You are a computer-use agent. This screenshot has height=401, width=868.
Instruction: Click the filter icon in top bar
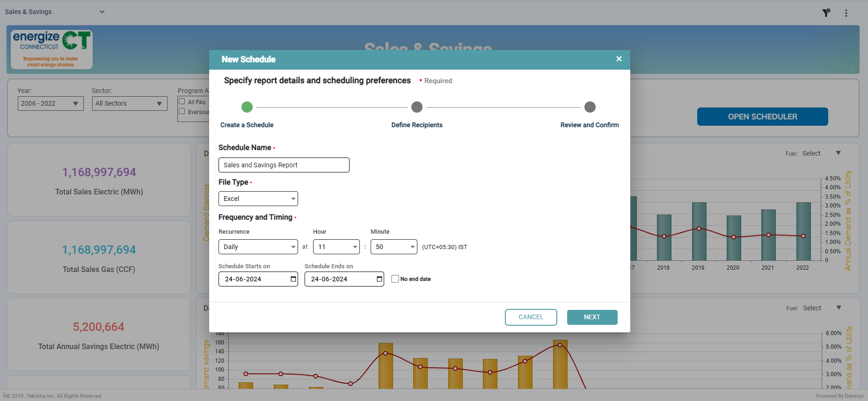826,13
